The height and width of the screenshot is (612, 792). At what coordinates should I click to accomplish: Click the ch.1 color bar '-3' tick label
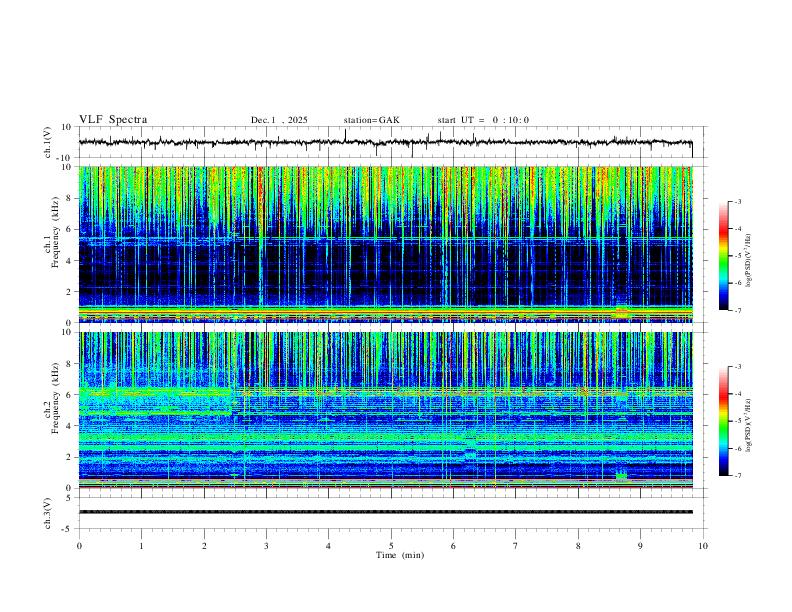click(x=737, y=201)
